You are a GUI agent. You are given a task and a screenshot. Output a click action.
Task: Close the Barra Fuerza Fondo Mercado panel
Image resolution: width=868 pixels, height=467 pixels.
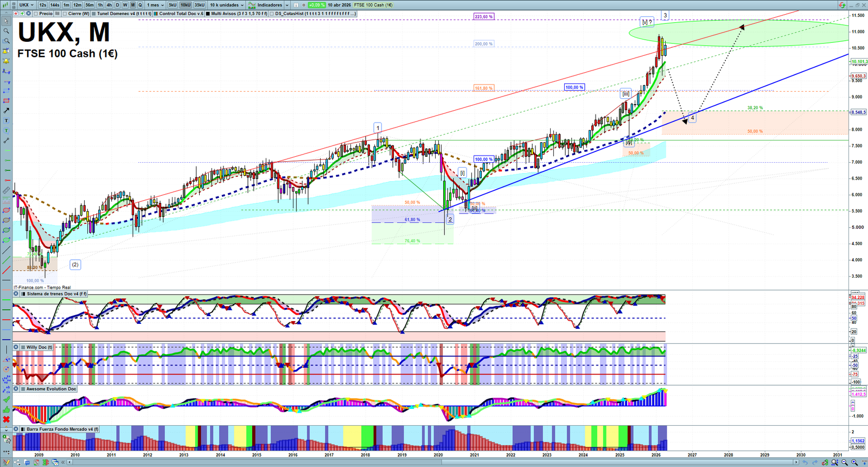pos(16,429)
